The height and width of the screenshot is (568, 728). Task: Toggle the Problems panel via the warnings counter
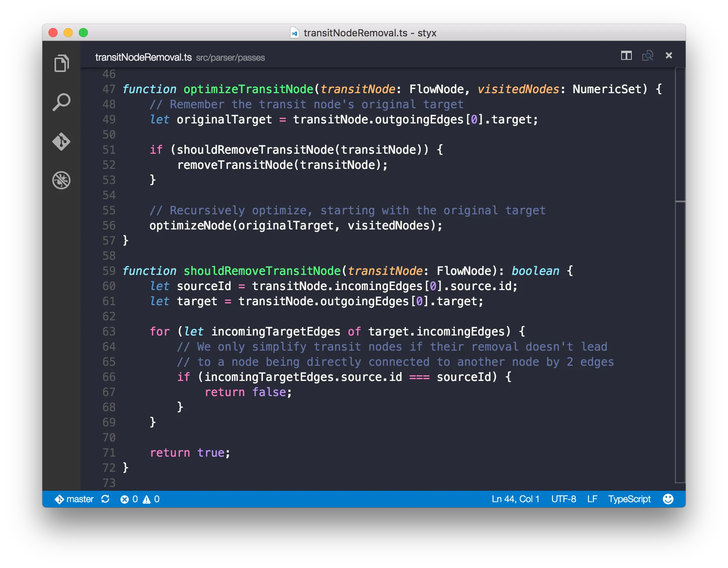pyautogui.click(x=150, y=499)
